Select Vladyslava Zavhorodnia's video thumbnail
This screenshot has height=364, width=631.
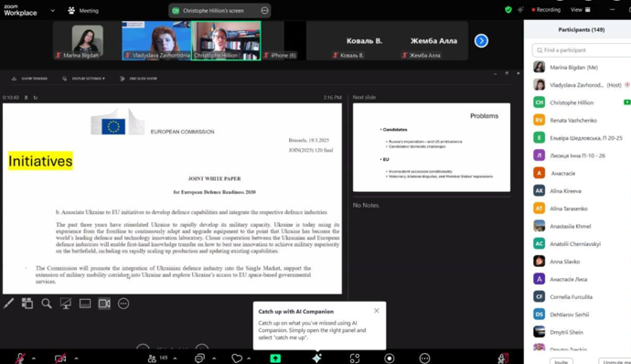156,40
